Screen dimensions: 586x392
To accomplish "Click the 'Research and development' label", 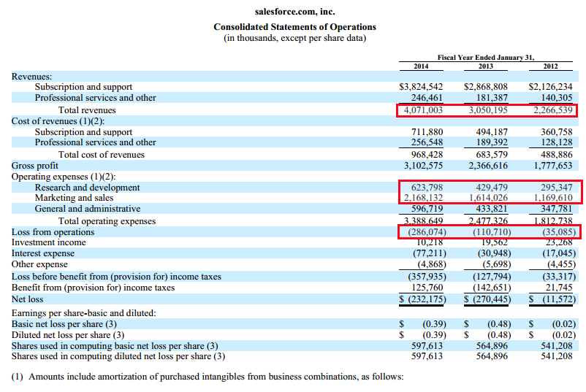I will tap(87, 188).
